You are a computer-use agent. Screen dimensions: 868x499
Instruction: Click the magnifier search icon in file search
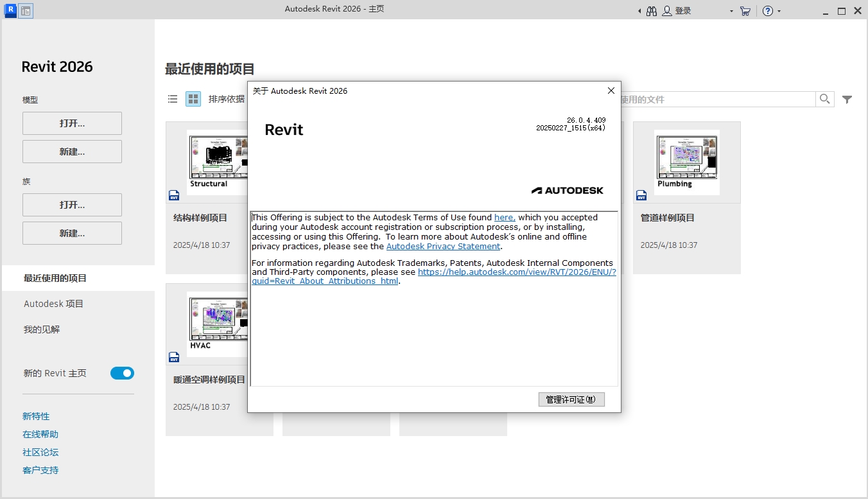(825, 99)
